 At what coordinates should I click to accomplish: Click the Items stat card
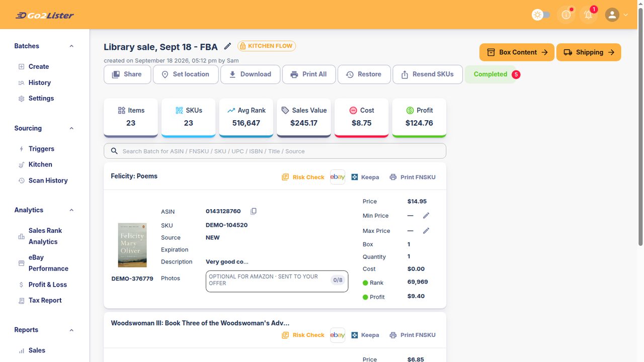click(131, 118)
